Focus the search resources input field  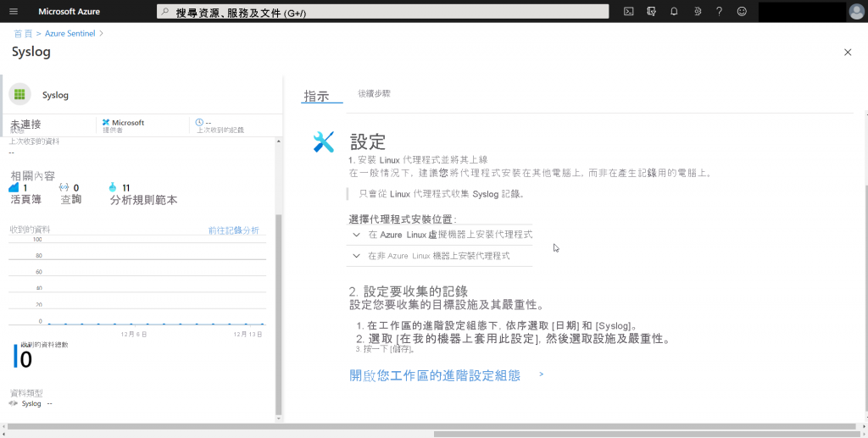tap(382, 11)
